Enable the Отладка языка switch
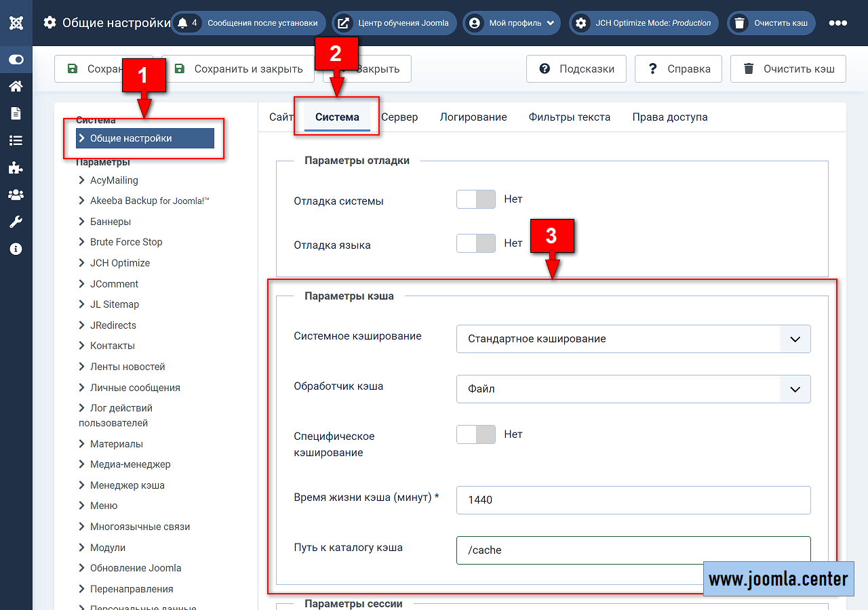Image resolution: width=868 pixels, height=610 pixels. click(475, 243)
